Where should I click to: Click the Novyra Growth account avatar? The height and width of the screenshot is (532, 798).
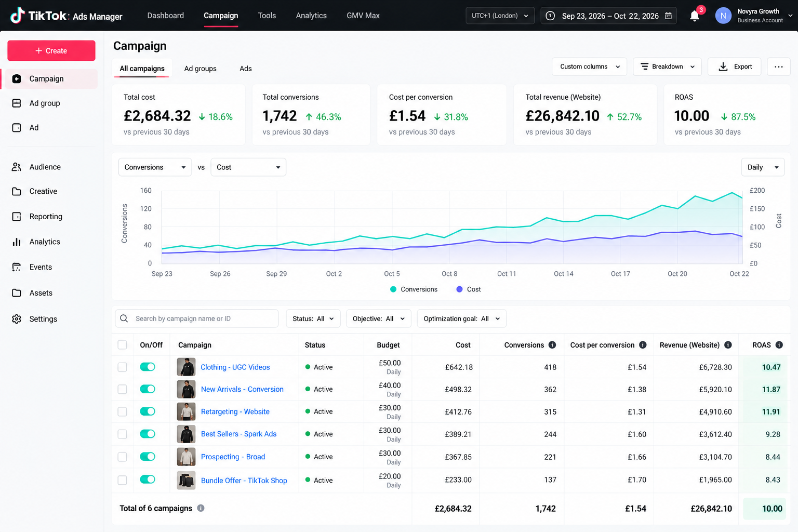[x=723, y=16]
